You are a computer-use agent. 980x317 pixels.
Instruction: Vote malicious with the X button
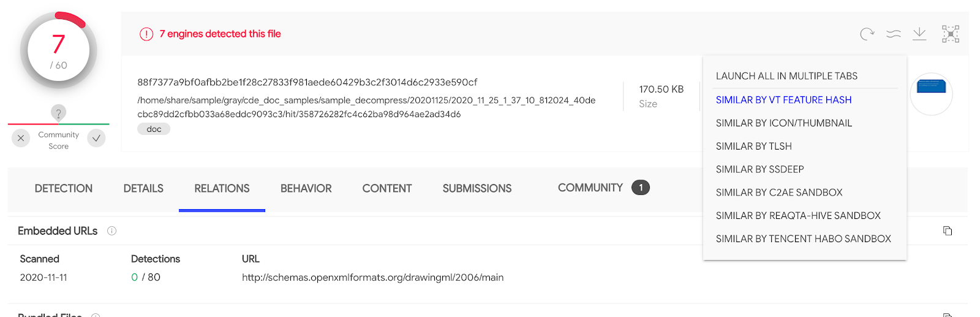pos(21,138)
